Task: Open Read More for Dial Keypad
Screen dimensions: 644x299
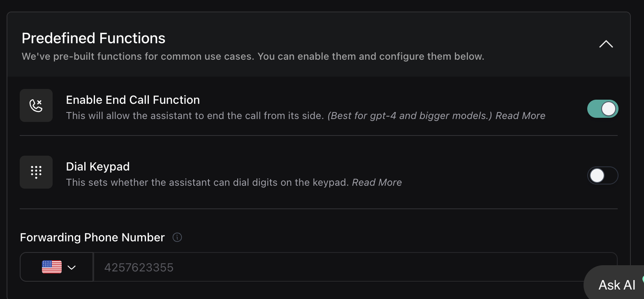Action: click(377, 182)
